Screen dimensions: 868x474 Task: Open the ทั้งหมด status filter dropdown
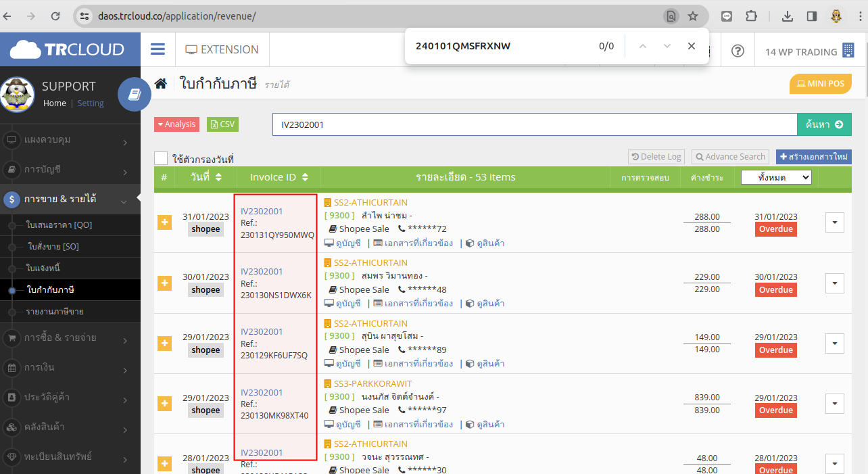click(776, 177)
